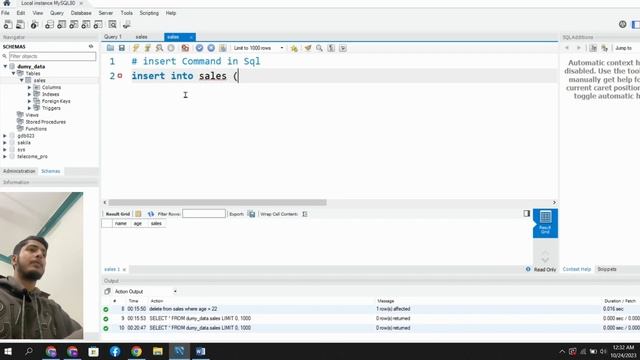Open the Query menu

pyautogui.click(x=57, y=13)
